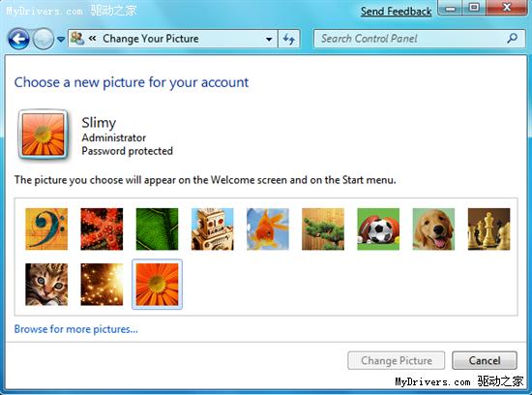
Task: Click the user accounts icon in address bar
Action: click(77, 39)
